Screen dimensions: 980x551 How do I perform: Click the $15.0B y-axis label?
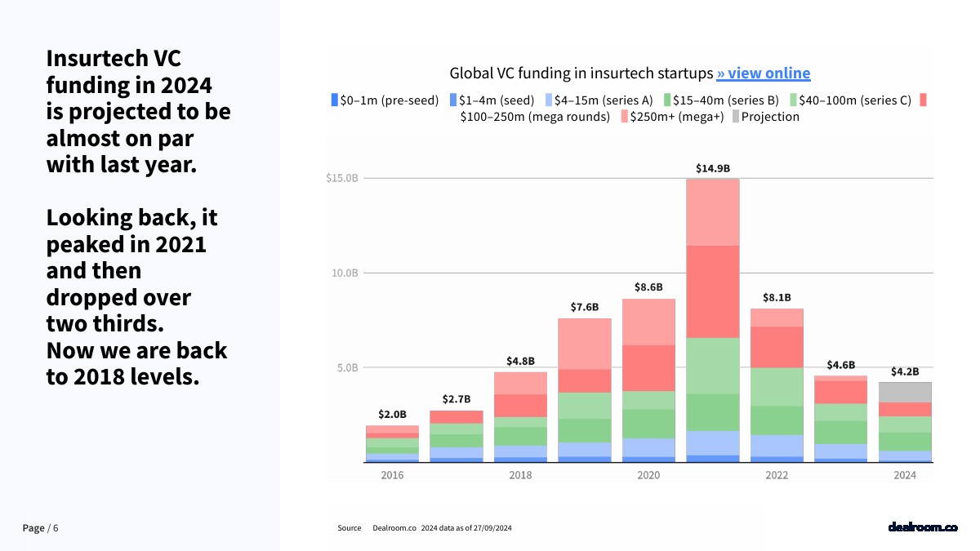pos(342,178)
